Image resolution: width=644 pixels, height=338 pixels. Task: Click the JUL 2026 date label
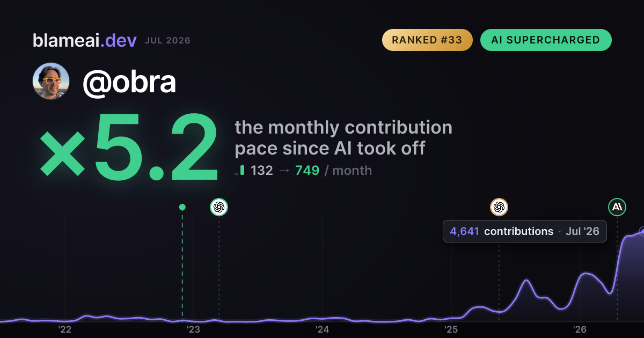pyautogui.click(x=167, y=41)
